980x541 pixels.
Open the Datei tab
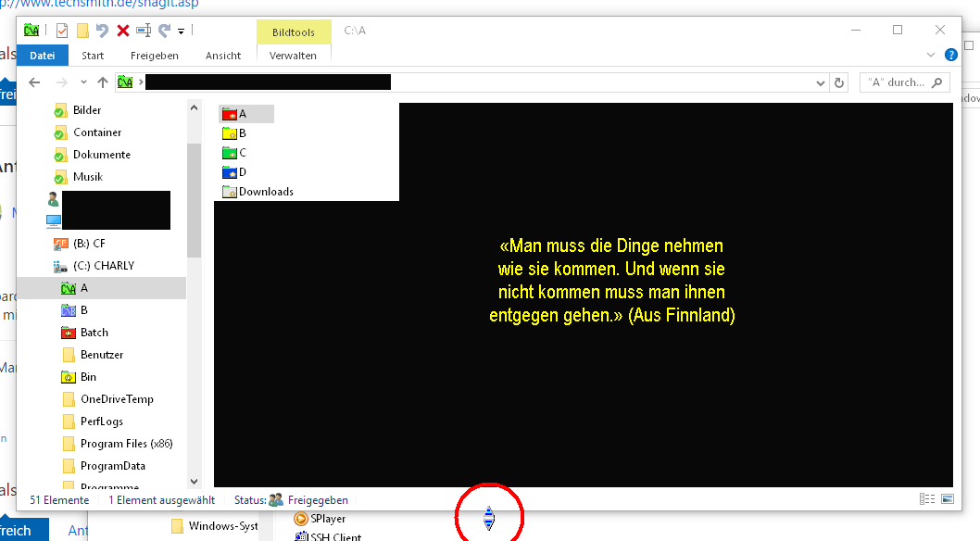pos(42,56)
